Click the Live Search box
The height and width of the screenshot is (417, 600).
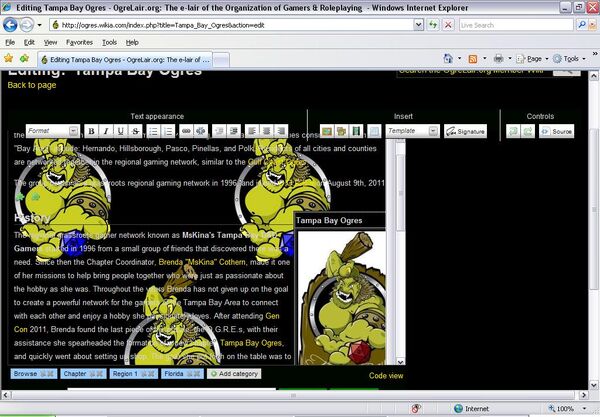point(516,25)
